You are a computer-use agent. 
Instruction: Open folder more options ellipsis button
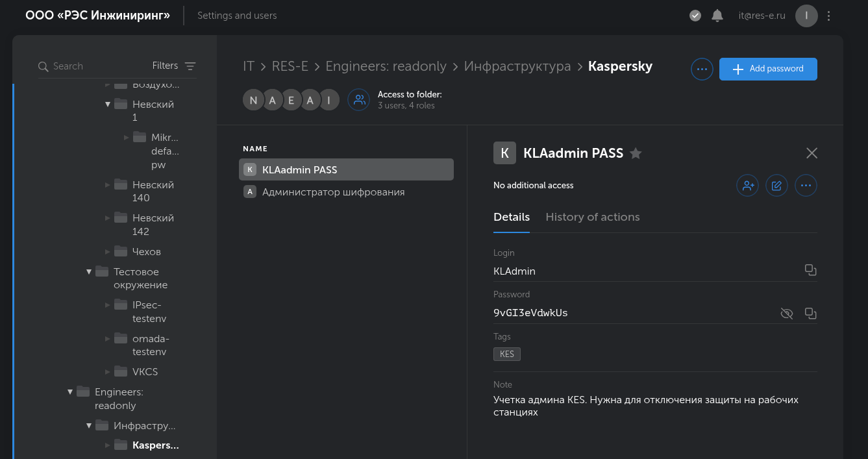coord(702,69)
